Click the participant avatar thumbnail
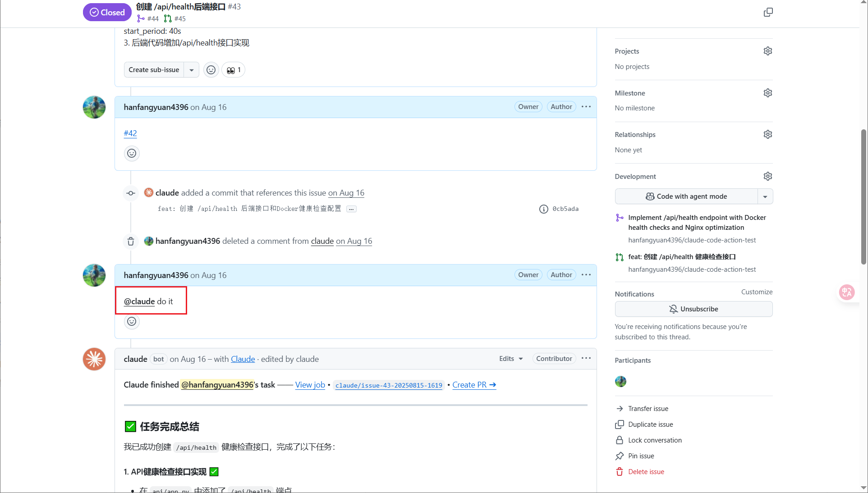This screenshot has height=493, width=868. pos(620,381)
